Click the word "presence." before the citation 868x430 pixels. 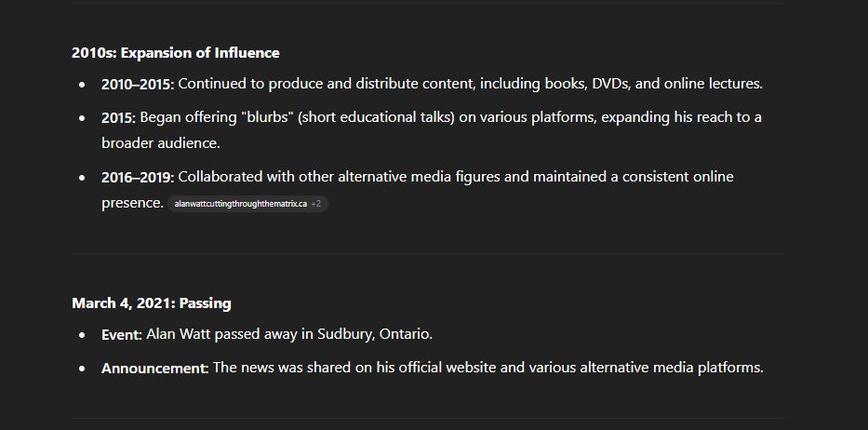coord(132,203)
